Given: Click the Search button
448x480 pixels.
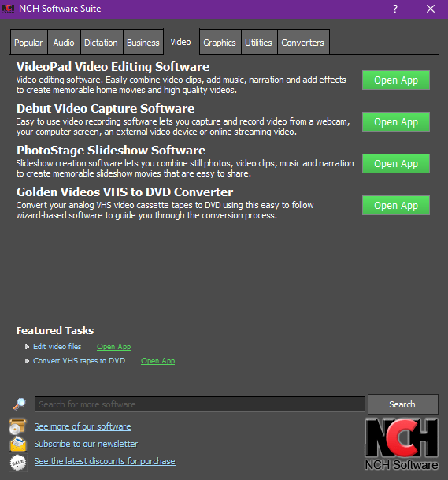Looking at the screenshot, I should [x=403, y=404].
